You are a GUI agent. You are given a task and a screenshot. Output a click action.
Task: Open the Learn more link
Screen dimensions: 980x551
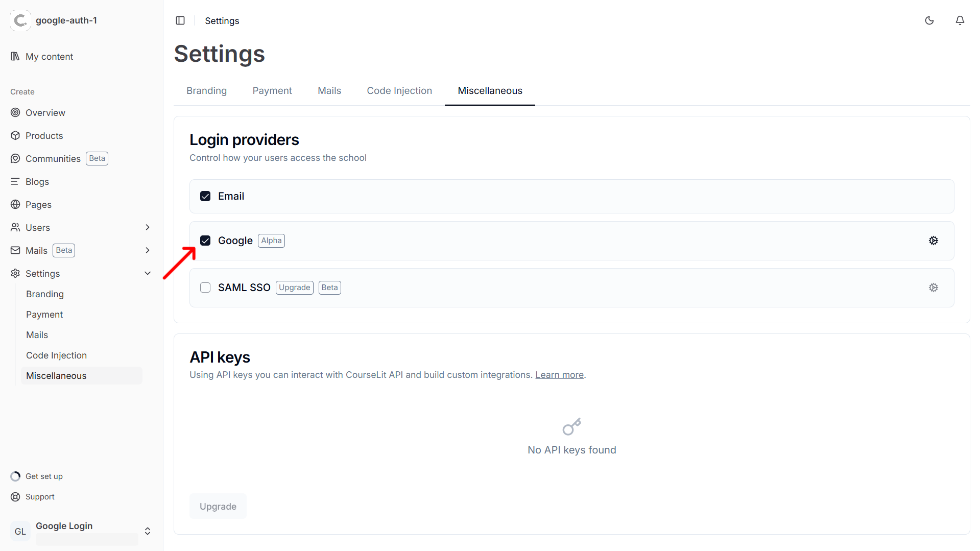[x=559, y=374]
